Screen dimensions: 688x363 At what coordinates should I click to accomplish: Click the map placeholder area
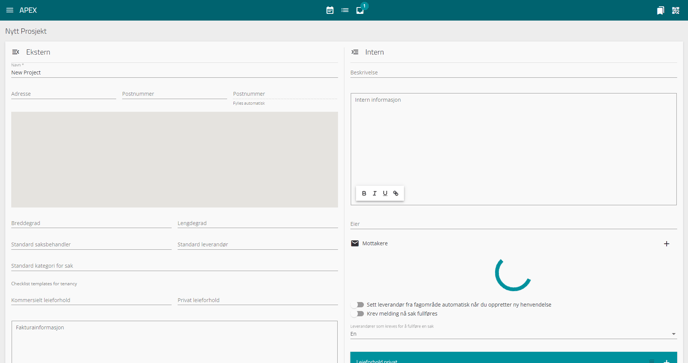coord(174,159)
